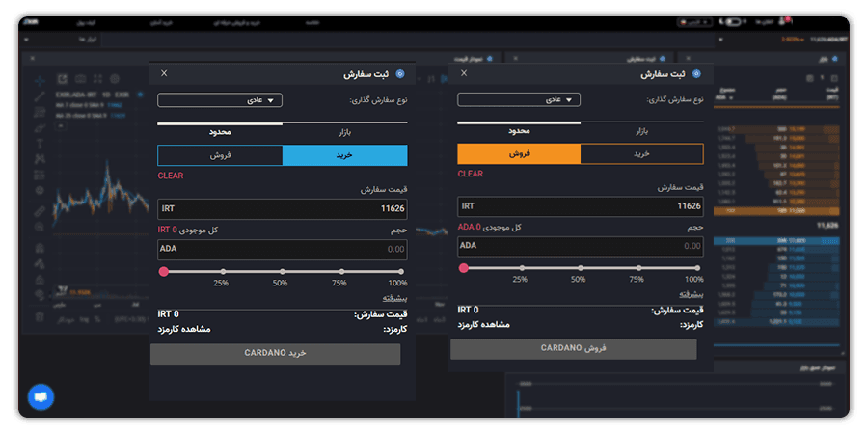The height and width of the screenshot is (434, 868).
Task: Click the chart snapshot camera icon
Action: click(80, 79)
